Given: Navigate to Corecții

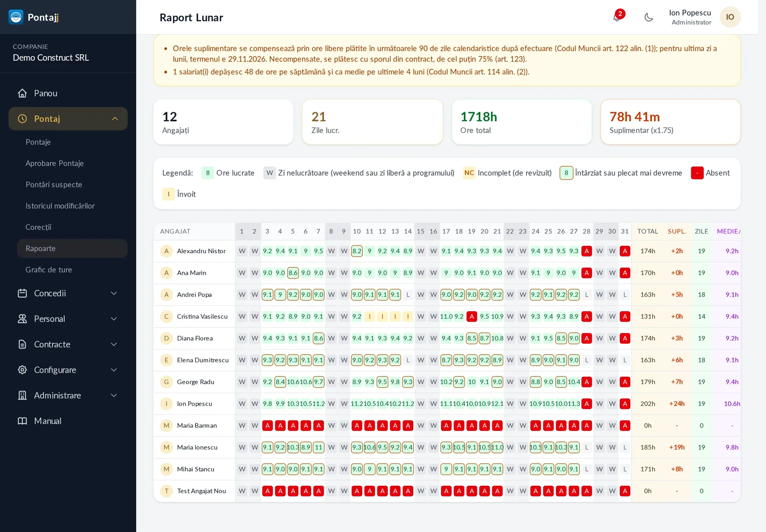Looking at the screenshot, I should pyautogui.click(x=72, y=227).
